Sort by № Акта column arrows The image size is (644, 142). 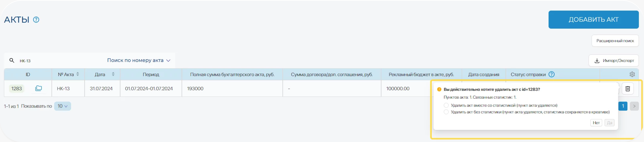pyautogui.click(x=78, y=74)
